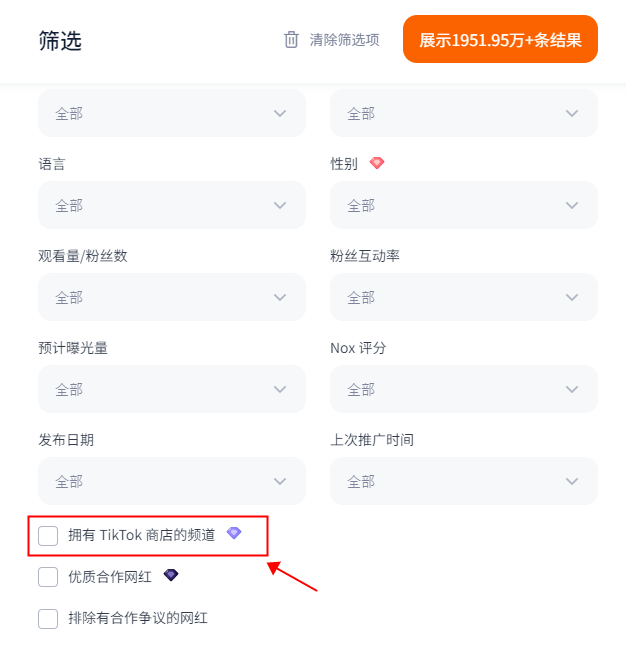Open the 预计曝光量 dropdown
The width and height of the screenshot is (626, 661).
pyautogui.click(x=171, y=389)
